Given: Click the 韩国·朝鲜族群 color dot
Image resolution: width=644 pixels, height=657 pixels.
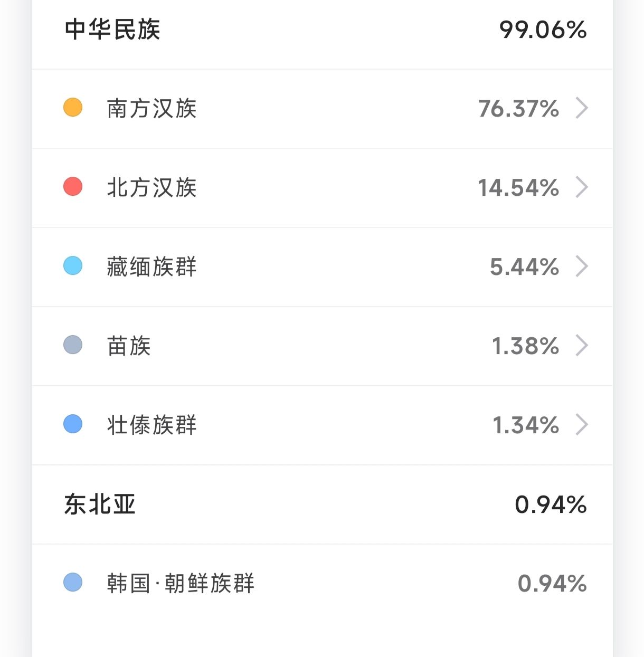Looking at the screenshot, I should pyautogui.click(x=73, y=582).
